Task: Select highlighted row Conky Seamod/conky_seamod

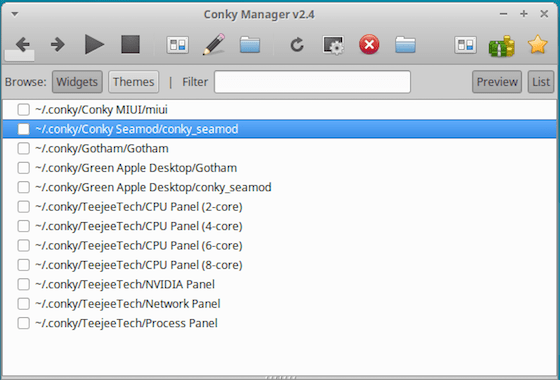Action: (280, 129)
